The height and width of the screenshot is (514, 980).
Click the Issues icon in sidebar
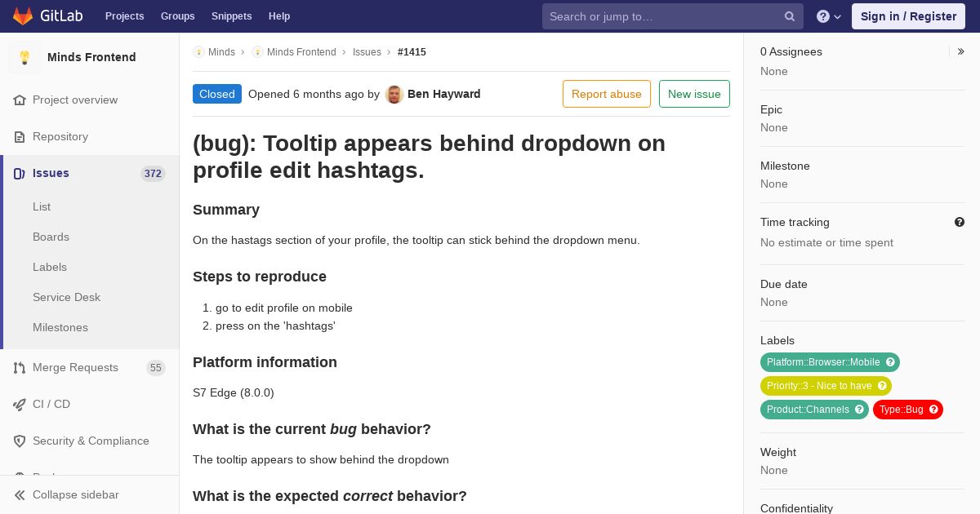[20, 173]
